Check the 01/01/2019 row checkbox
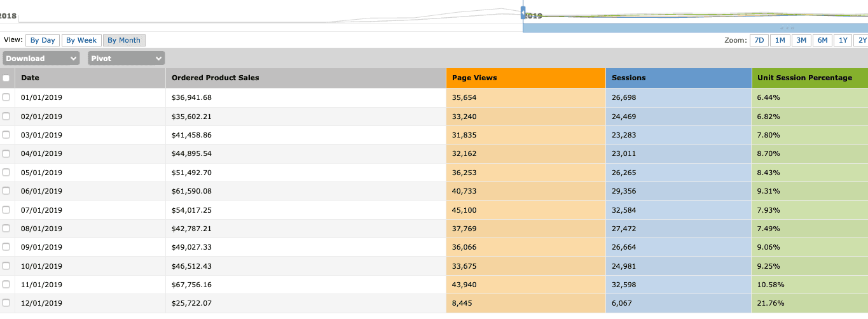 [6, 97]
